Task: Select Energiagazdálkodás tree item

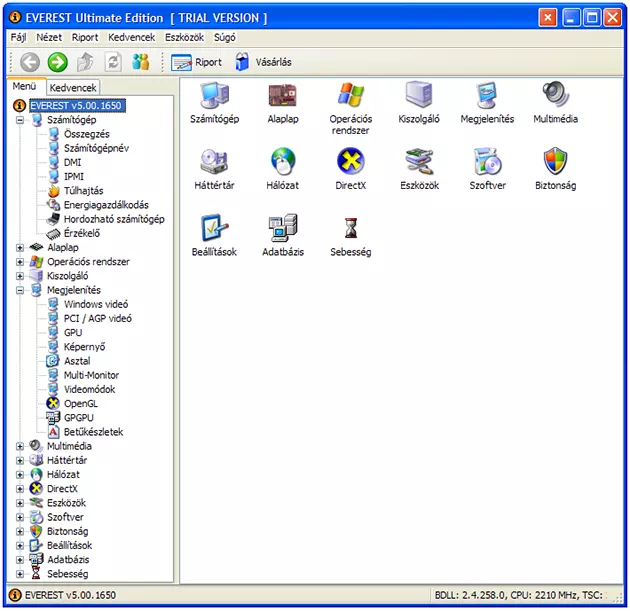Action: point(106,205)
